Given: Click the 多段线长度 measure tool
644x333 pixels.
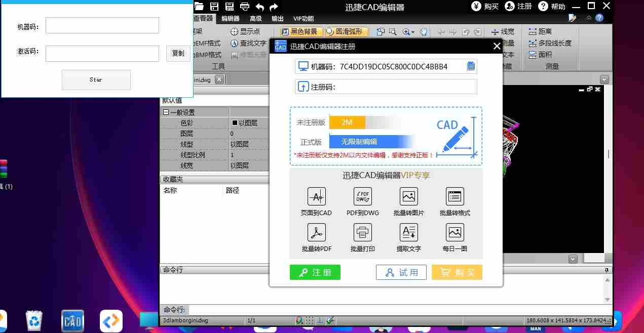Looking at the screenshot, I should coord(550,43).
